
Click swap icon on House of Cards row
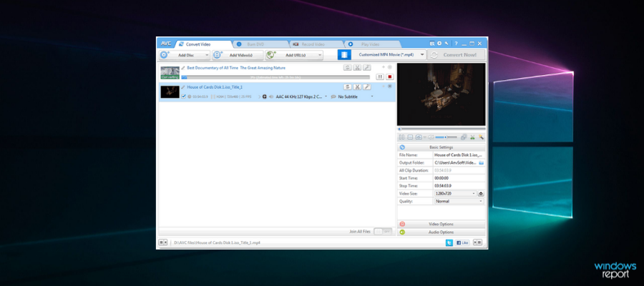(348, 87)
